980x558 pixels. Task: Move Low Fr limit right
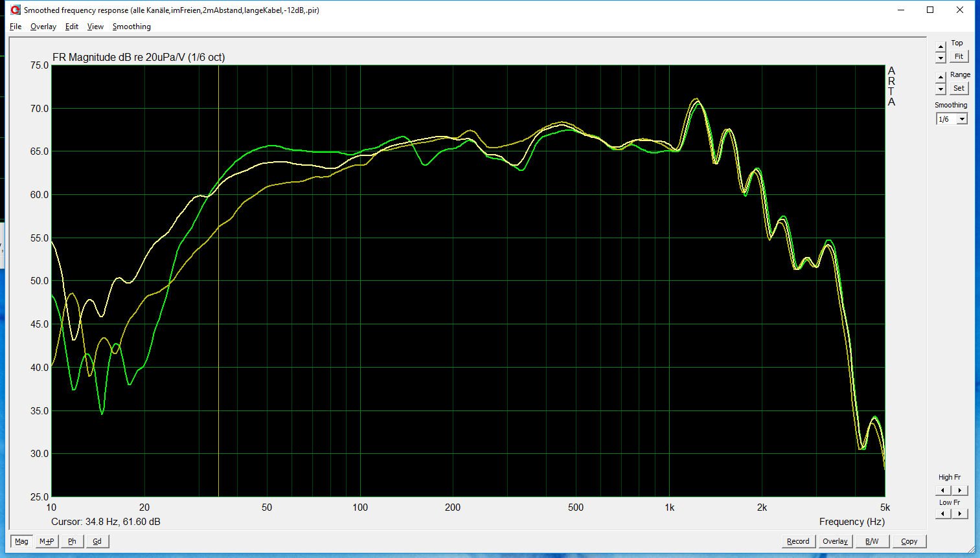tap(960, 513)
